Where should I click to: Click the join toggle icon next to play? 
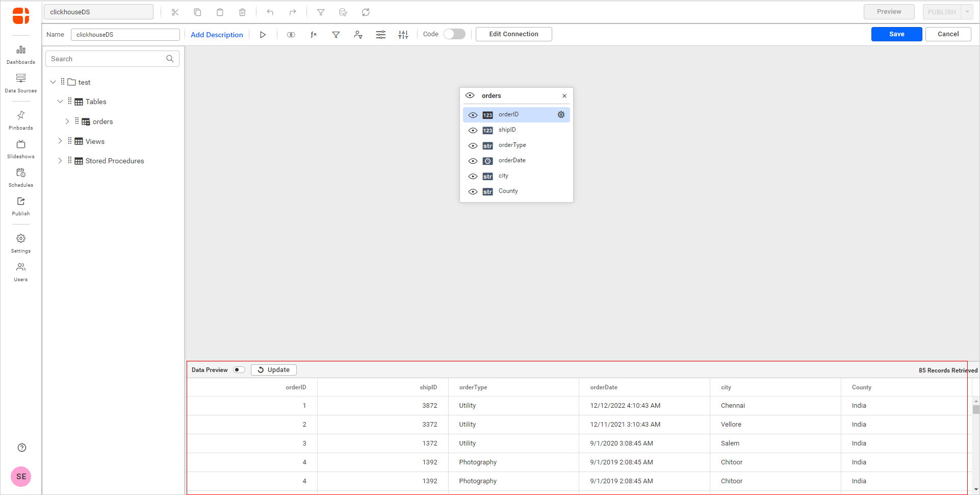pos(291,35)
